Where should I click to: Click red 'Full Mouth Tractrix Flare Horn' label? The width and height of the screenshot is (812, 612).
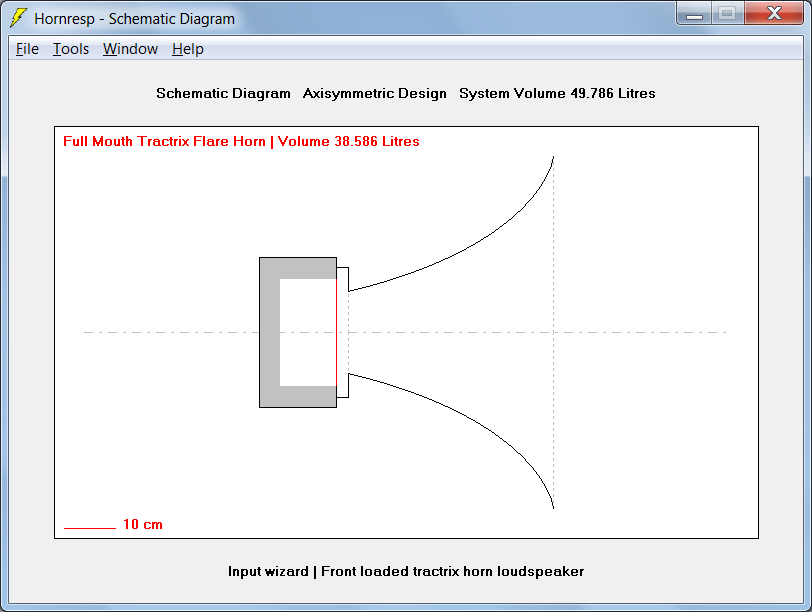164,141
